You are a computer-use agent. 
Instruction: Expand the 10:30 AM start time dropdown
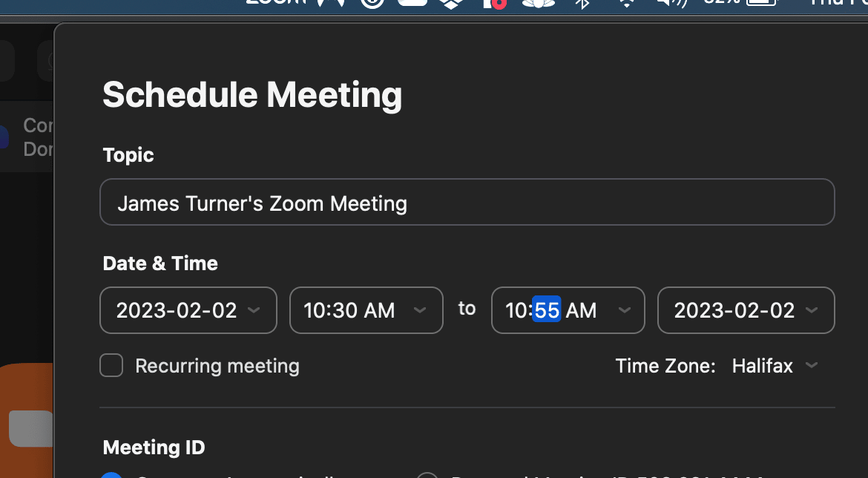tap(366, 310)
